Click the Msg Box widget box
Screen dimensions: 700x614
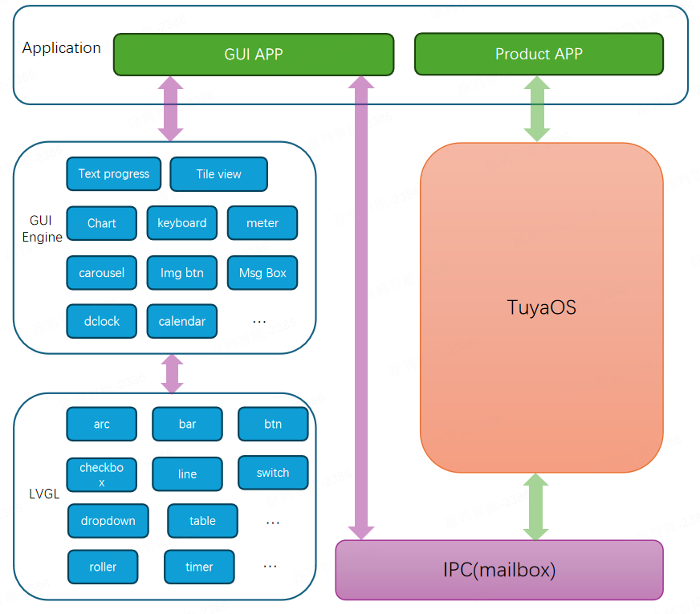pos(262,273)
